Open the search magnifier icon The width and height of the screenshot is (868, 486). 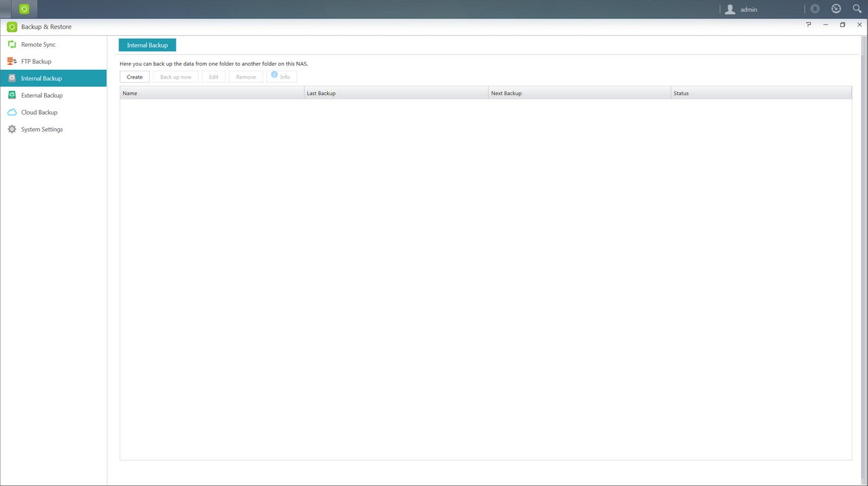click(857, 9)
